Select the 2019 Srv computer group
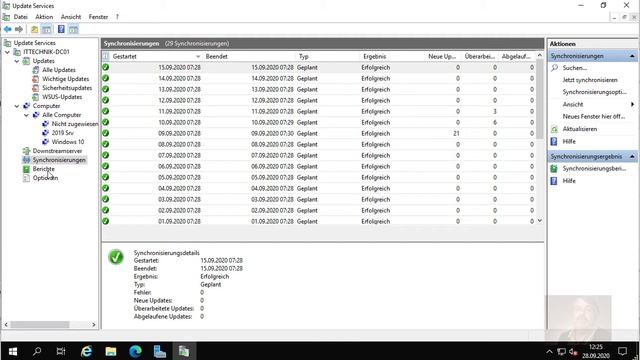This screenshot has height=360, width=640. (x=62, y=133)
